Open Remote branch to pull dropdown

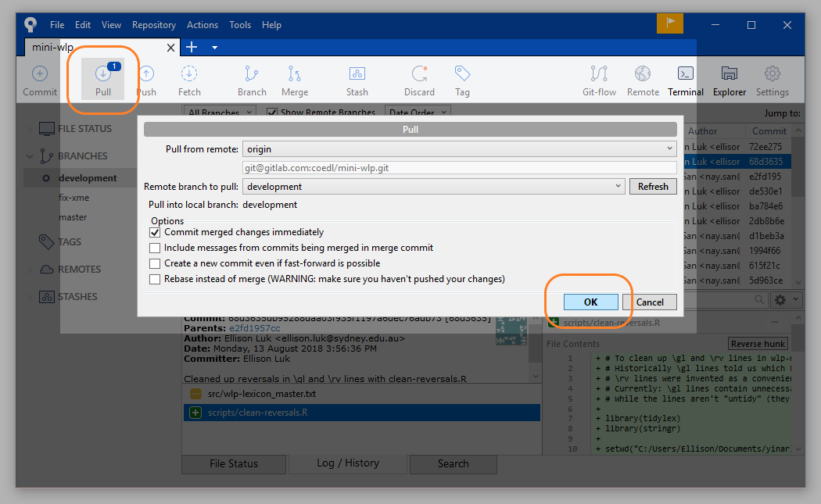(x=433, y=186)
